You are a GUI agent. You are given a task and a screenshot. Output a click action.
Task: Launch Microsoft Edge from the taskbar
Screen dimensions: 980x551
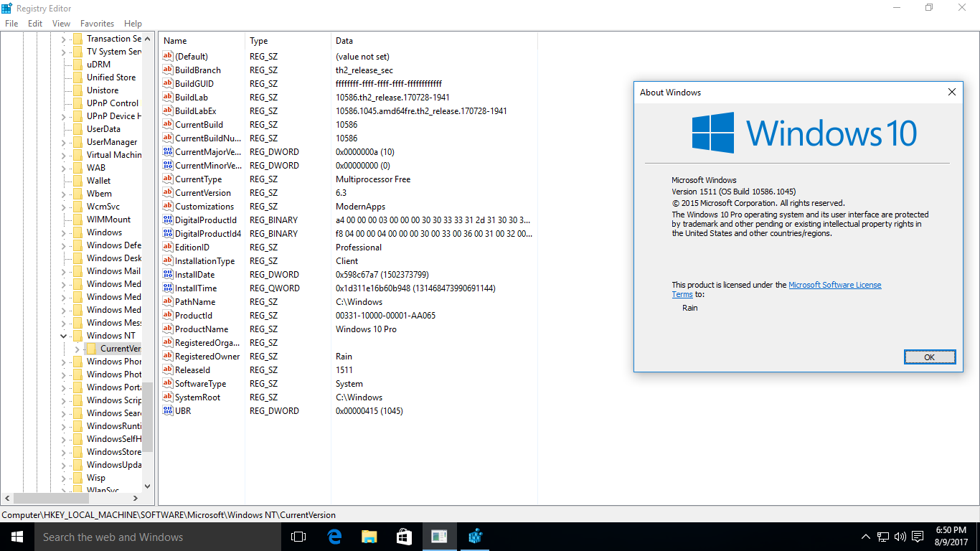pyautogui.click(x=334, y=537)
